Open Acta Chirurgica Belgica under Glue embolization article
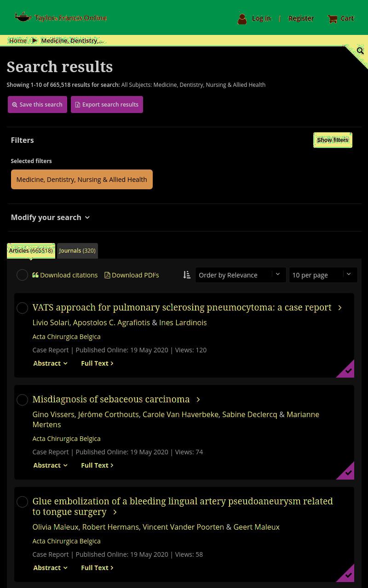This screenshot has height=588, width=368. 66,541
